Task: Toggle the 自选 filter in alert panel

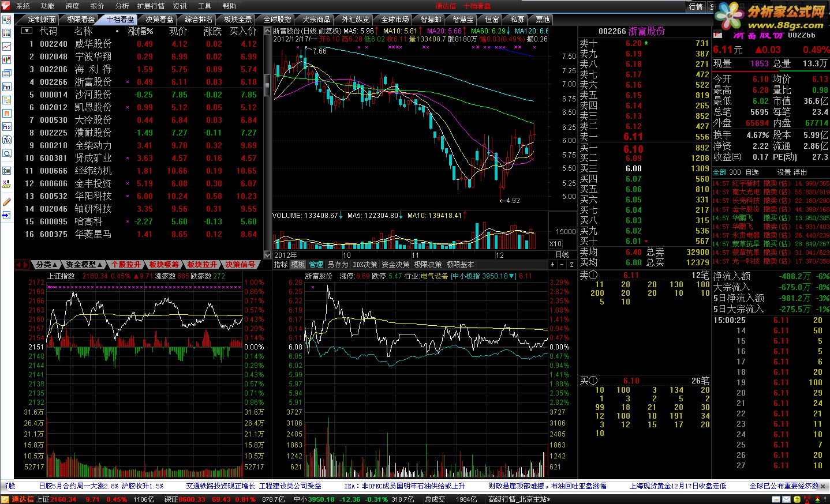Action: (x=752, y=172)
